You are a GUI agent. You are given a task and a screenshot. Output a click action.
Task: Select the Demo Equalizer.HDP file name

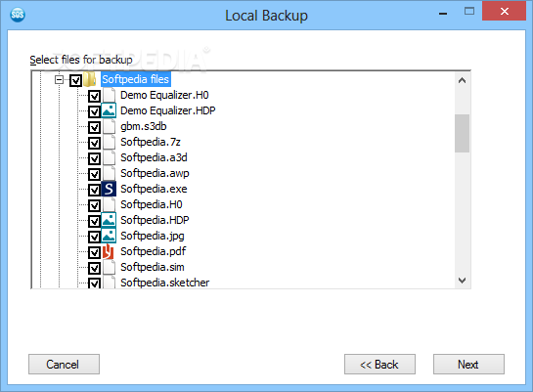[x=168, y=110]
